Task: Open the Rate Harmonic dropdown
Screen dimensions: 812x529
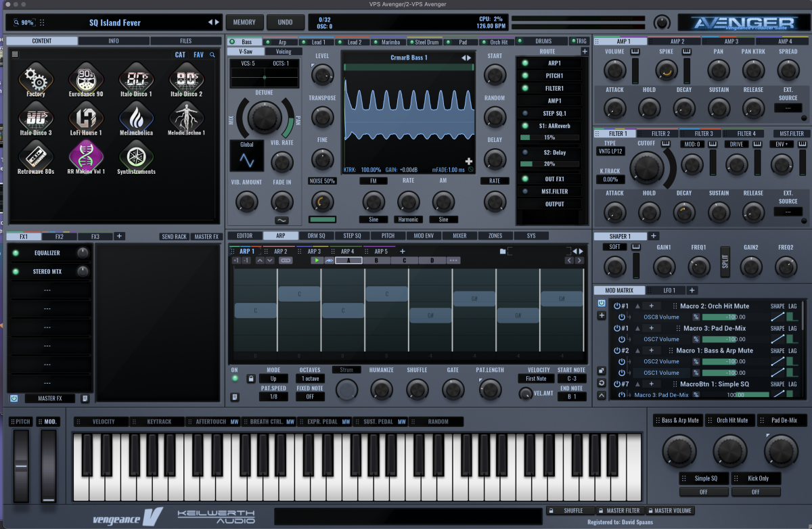Action: (x=408, y=219)
